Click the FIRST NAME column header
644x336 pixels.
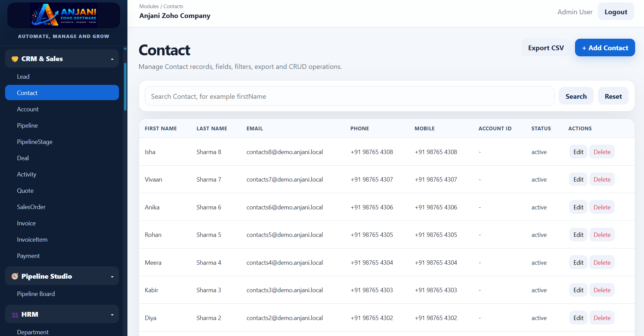pyautogui.click(x=161, y=129)
